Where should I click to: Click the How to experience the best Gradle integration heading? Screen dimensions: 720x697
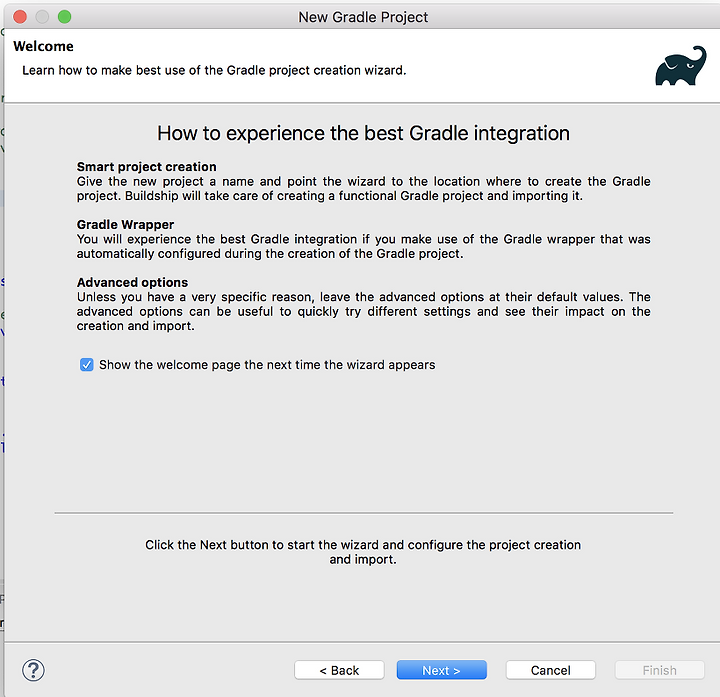click(x=363, y=133)
